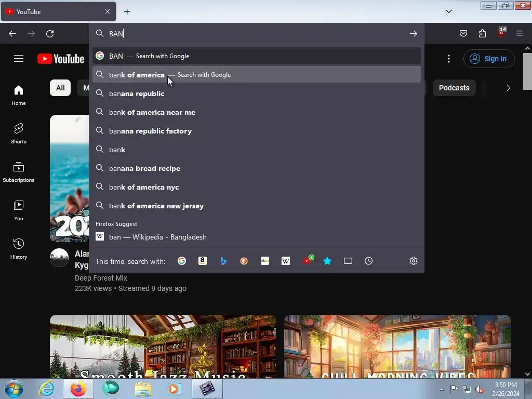The width and height of the screenshot is (532, 399).
Task: Open Windows Start button
Action: click(x=14, y=389)
